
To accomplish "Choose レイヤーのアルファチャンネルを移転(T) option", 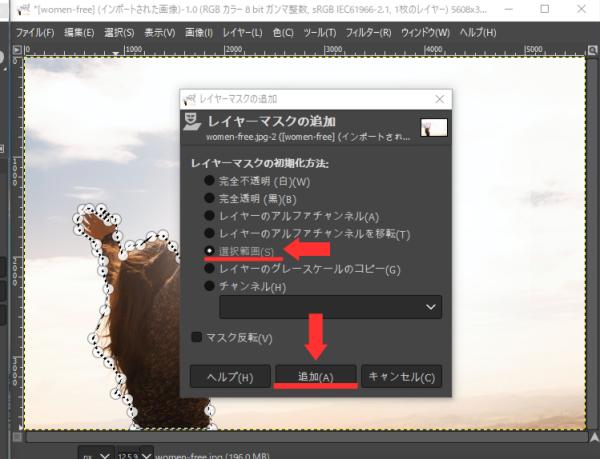I will tap(307, 233).
